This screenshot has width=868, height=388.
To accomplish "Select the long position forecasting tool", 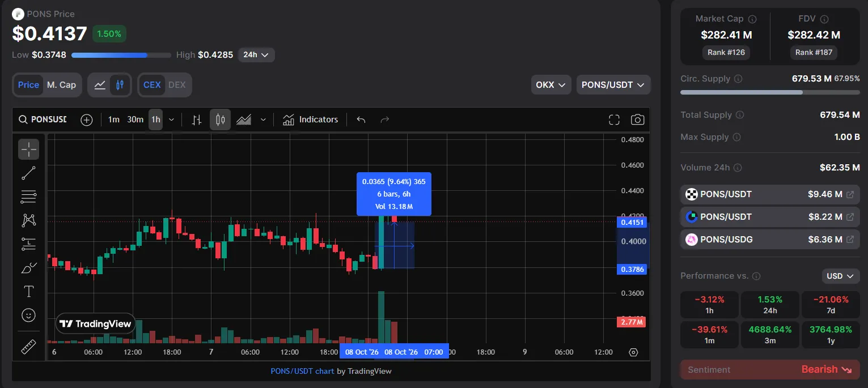I will pos(29,244).
